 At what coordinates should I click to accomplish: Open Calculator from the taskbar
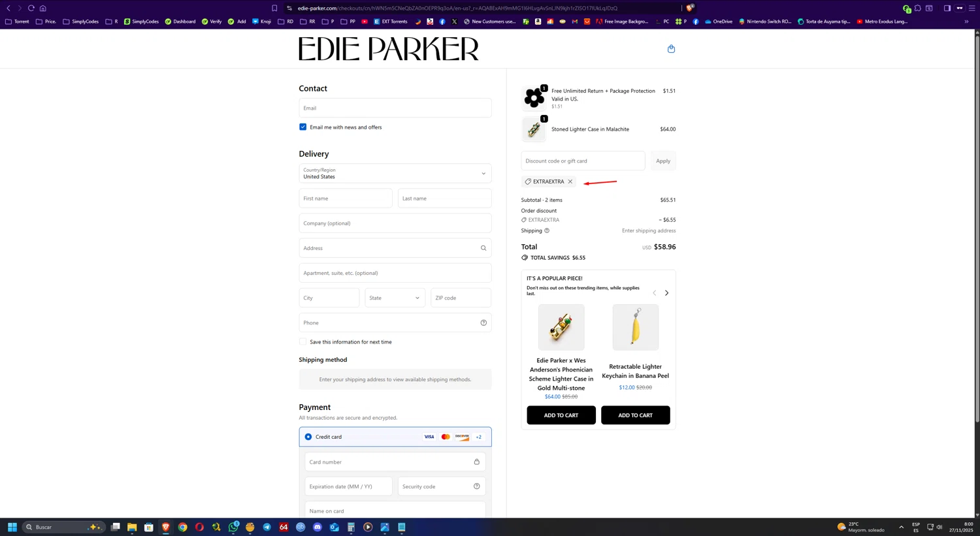[351, 527]
